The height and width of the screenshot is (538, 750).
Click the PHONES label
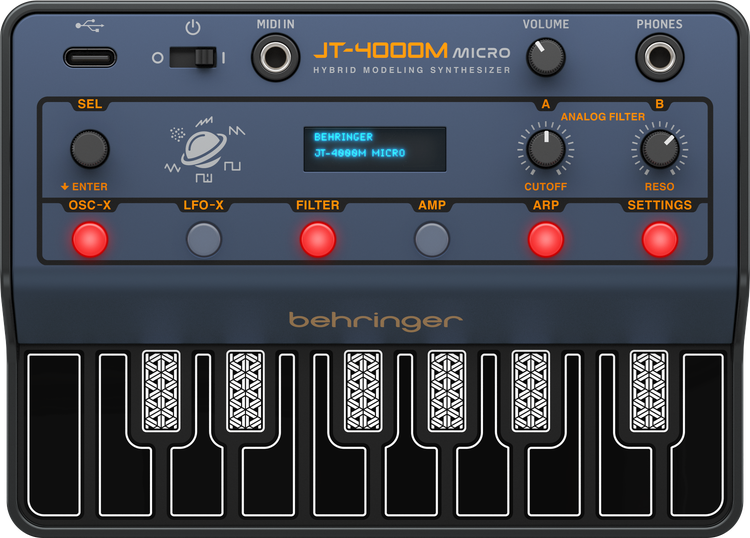click(660, 24)
